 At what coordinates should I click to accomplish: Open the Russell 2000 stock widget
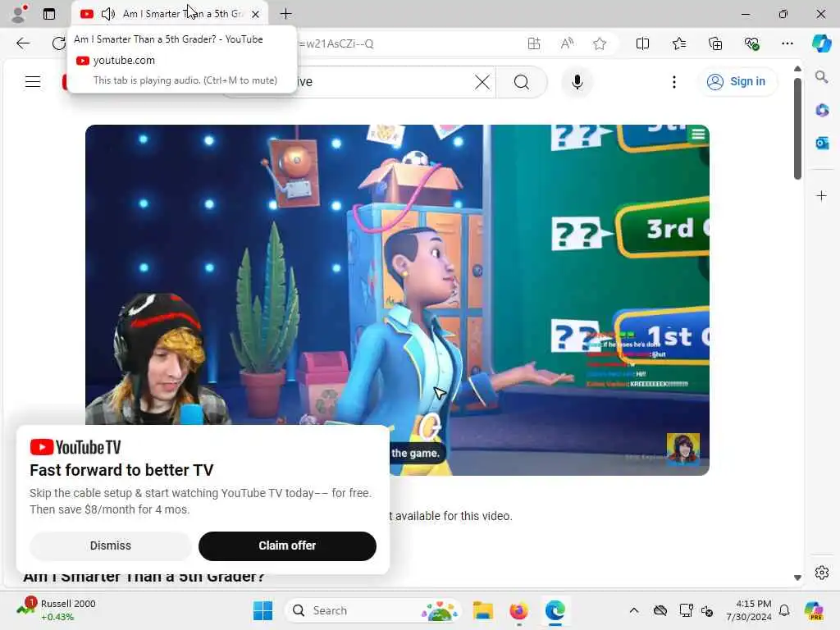(56, 610)
